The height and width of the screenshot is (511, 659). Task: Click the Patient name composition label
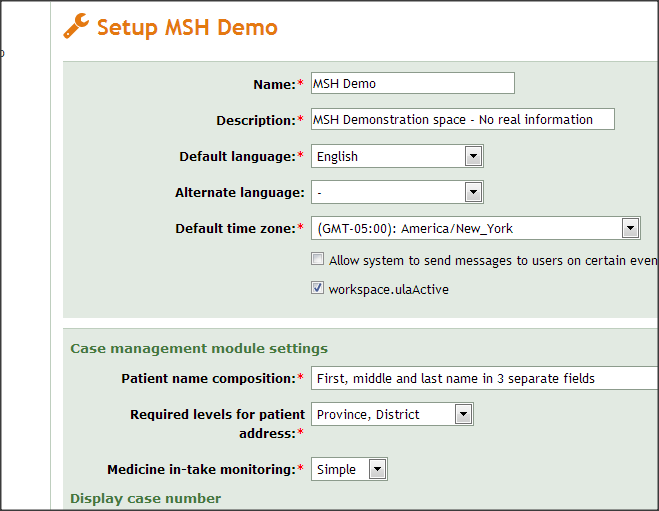click(208, 379)
